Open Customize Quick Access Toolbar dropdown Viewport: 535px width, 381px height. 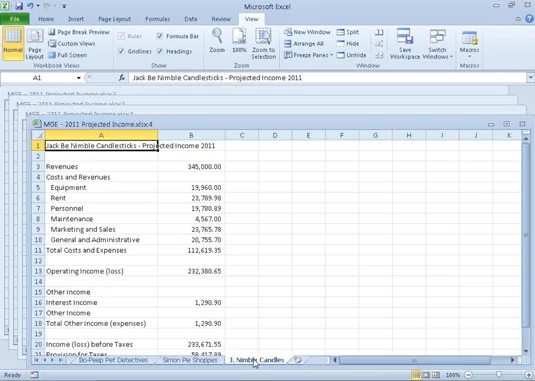[x=64, y=6]
